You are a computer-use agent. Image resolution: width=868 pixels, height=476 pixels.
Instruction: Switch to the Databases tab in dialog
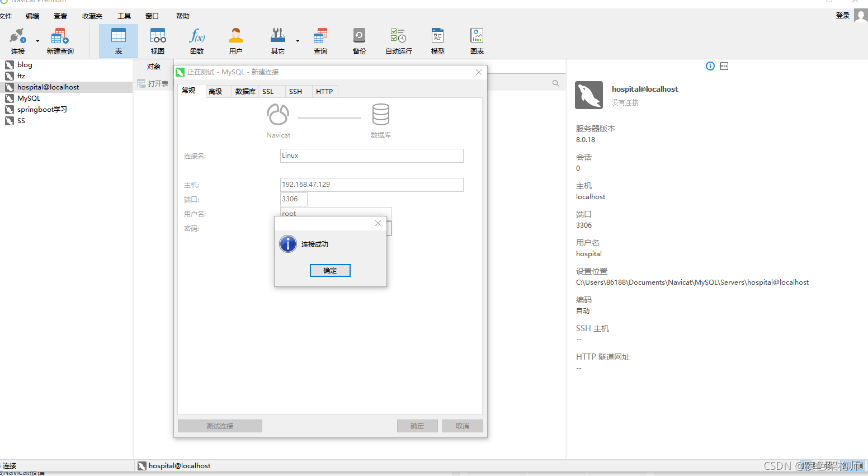tap(245, 92)
